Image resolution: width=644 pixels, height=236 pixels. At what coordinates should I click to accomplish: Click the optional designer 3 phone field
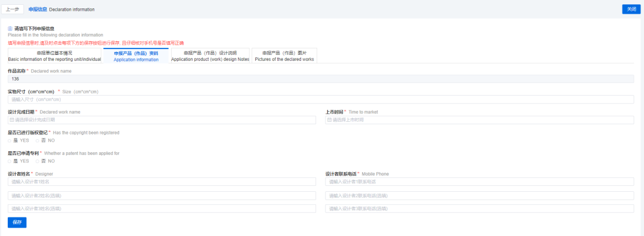click(479, 209)
